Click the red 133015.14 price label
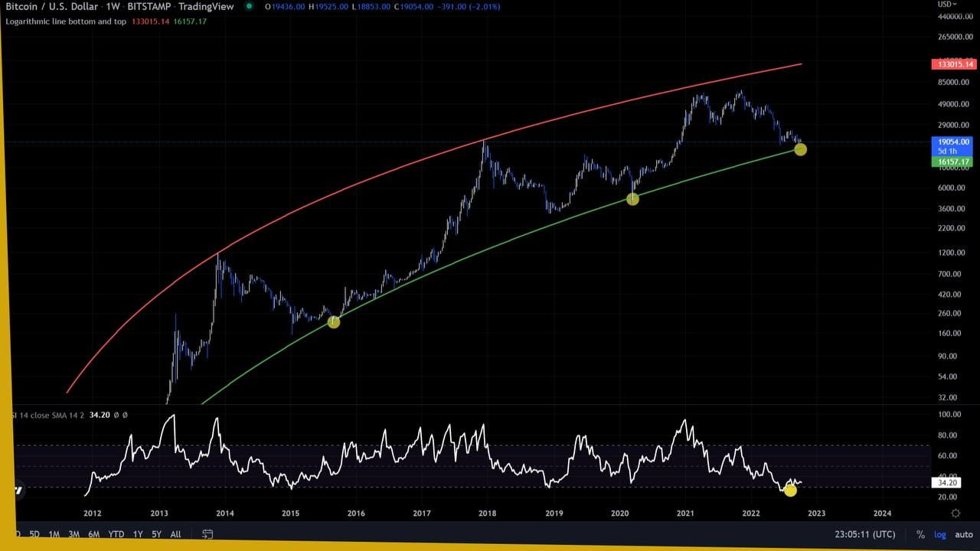Image resolution: width=980 pixels, height=551 pixels. [x=954, y=64]
